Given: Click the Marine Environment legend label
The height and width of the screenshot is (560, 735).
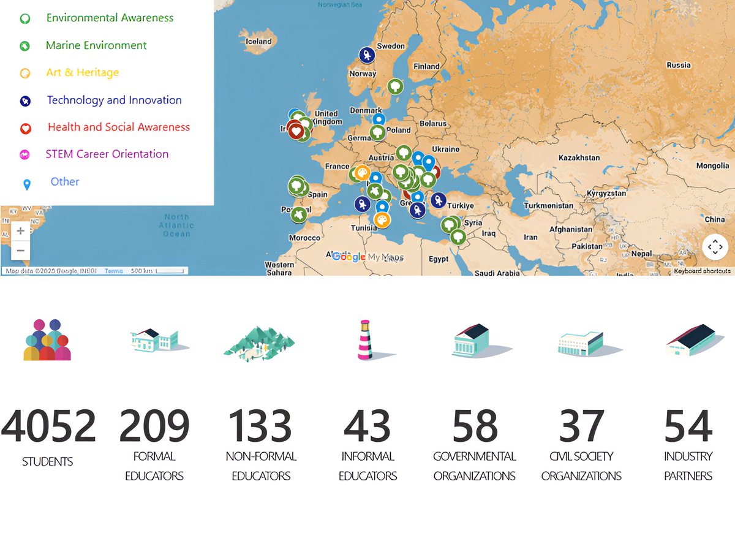Looking at the screenshot, I should [96, 45].
